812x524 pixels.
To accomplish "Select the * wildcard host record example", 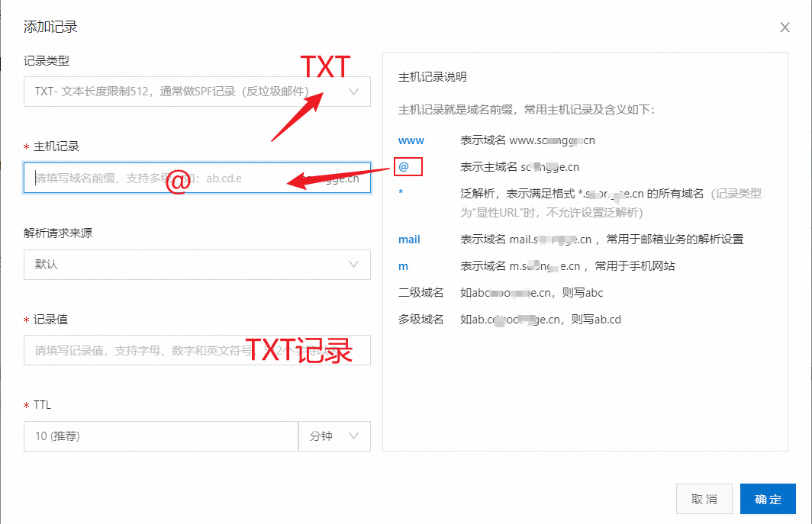I will click(401, 193).
